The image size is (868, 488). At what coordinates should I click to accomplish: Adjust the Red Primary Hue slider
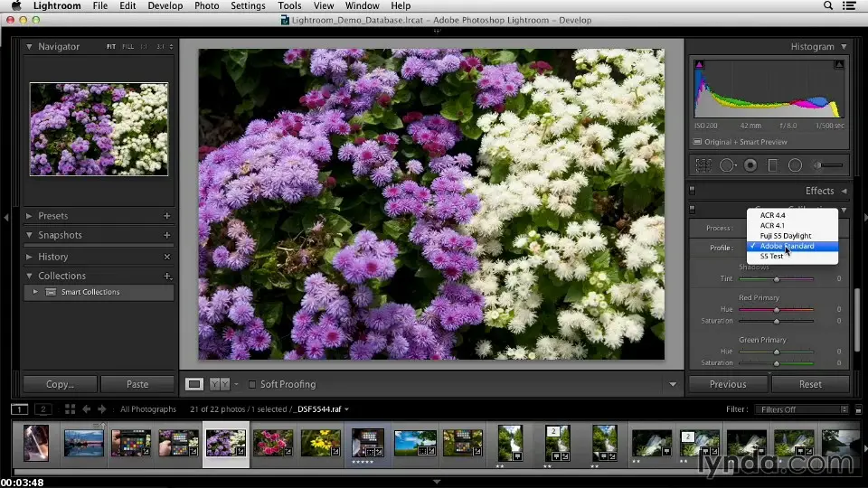776,310
